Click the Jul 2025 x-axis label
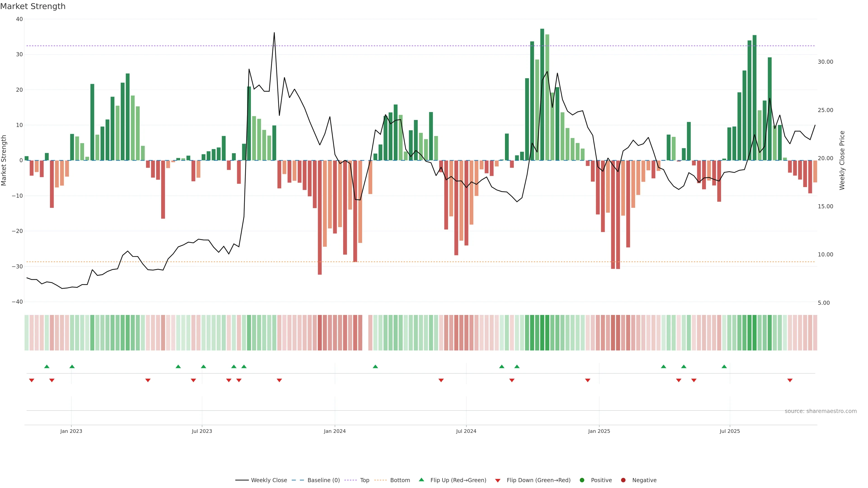 click(x=729, y=431)
